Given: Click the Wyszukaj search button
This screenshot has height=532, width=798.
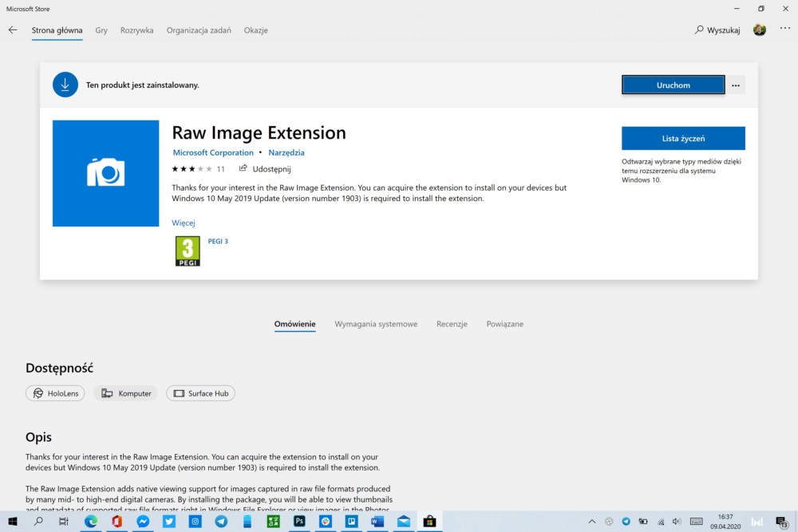Looking at the screenshot, I should 717,30.
